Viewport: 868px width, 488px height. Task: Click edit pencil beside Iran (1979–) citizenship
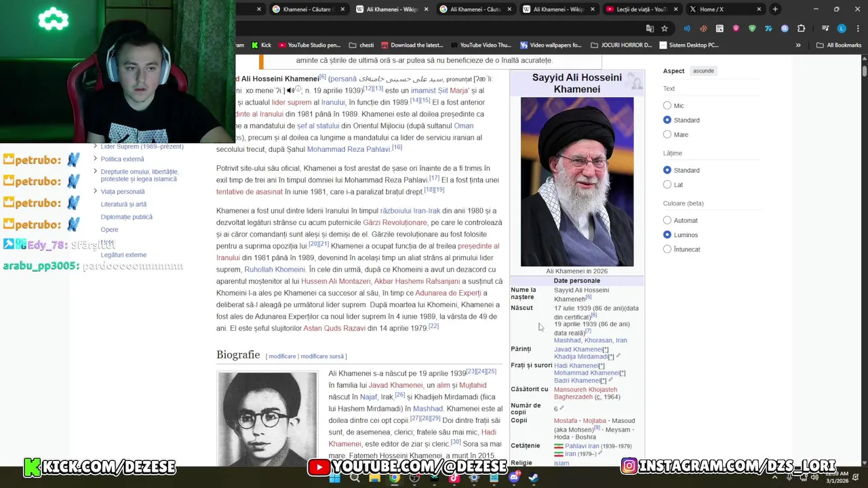tap(600, 453)
